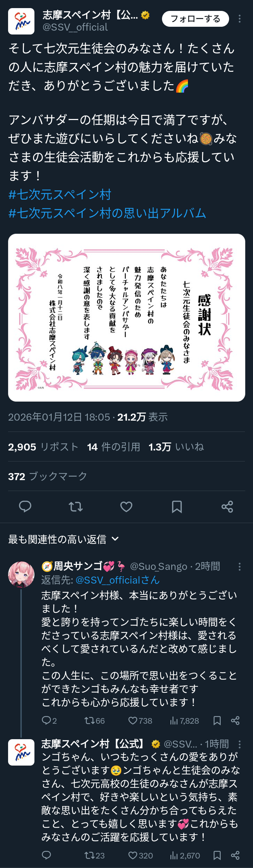This screenshot has width=253, height=868.
Task: Share the main post
Action: (227, 507)
